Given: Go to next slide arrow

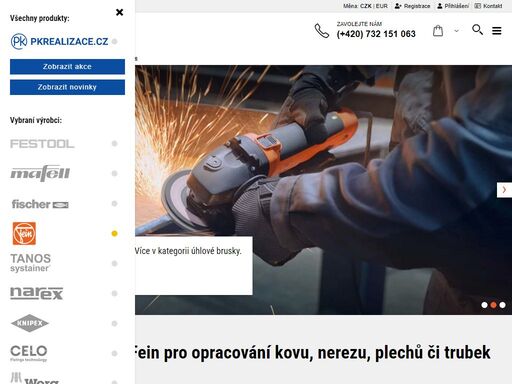Looking at the screenshot, I should coord(504,190).
